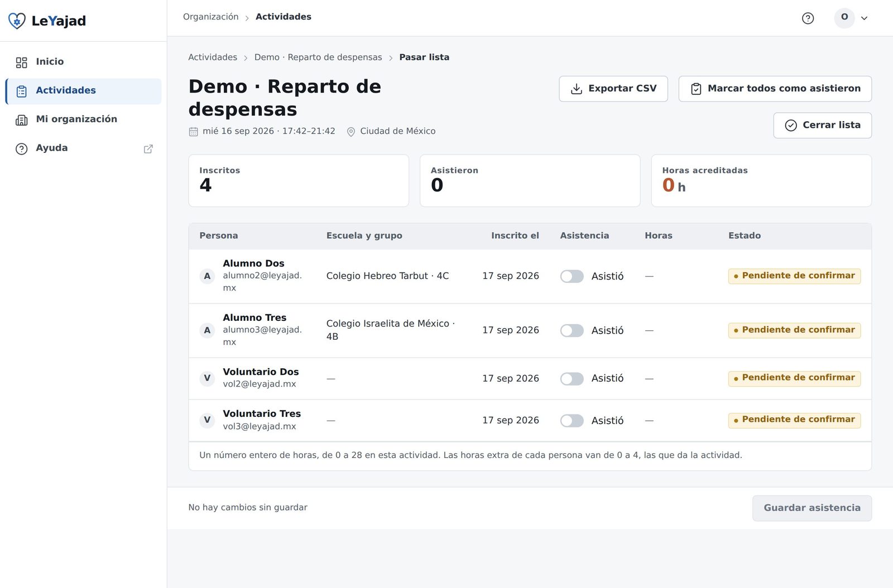
Task: Open Mi organización in the sidebar
Action: [83, 120]
